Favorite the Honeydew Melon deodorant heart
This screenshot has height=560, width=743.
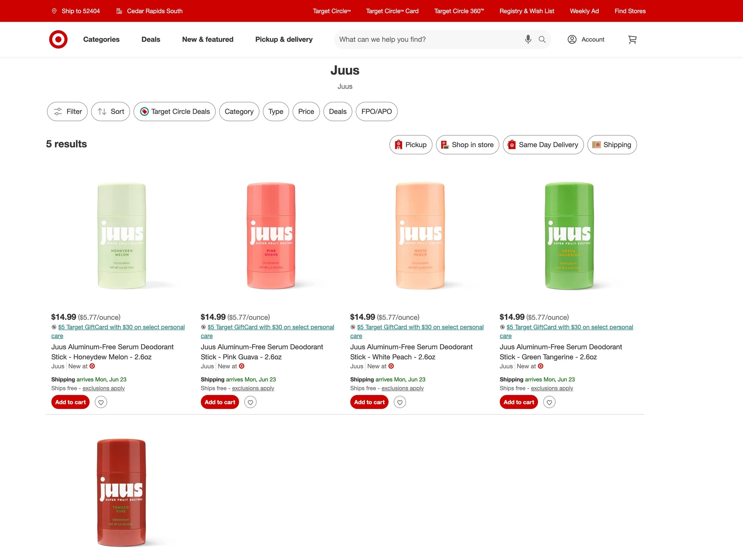(101, 402)
